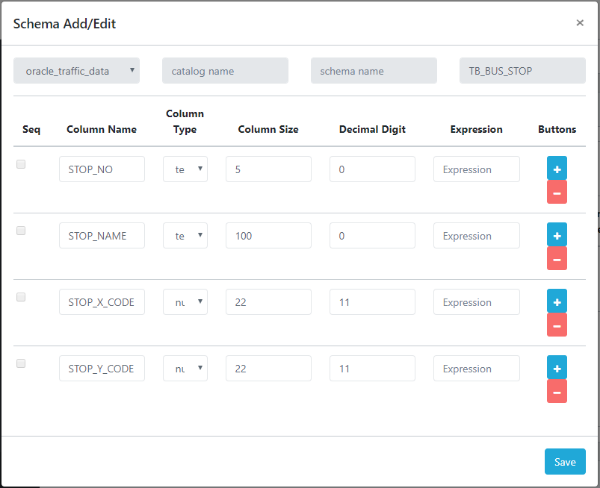Delete the STOP_X_CODE row with the minus button

[x=557, y=325]
